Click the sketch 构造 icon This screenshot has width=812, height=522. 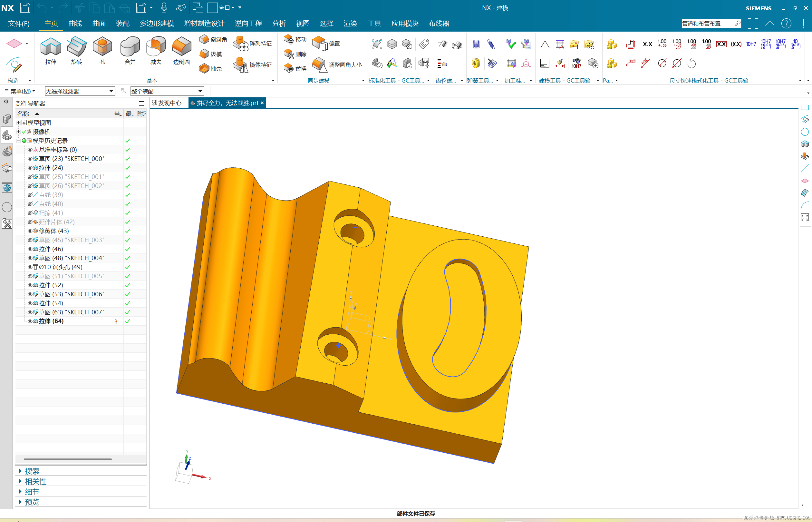(x=14, y=64)
